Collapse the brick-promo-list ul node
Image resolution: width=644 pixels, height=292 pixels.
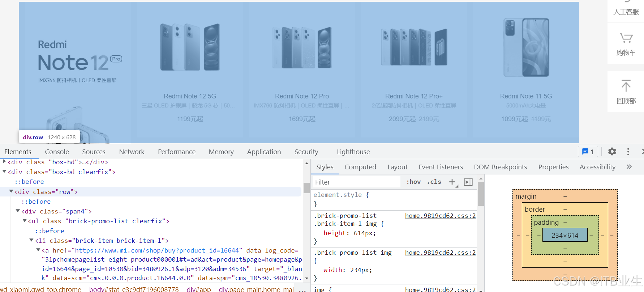click(25, 221)
